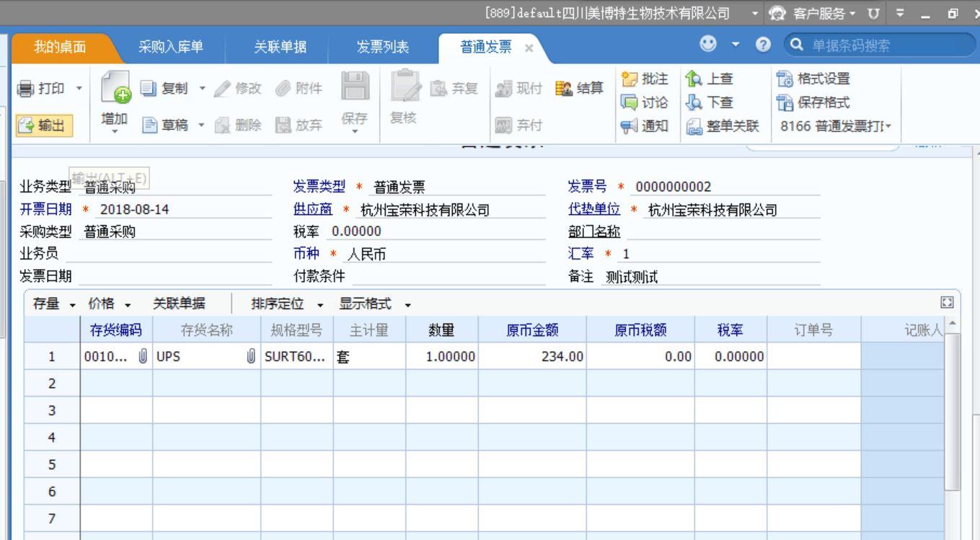
Task: Switch to the 发票列表 tab
Action: [383, 47]
